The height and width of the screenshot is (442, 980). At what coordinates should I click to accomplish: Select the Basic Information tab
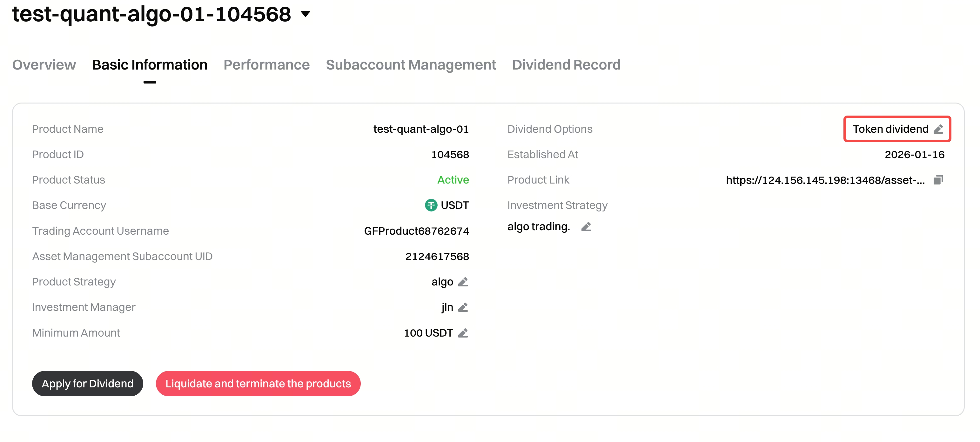tap(150, 65)
